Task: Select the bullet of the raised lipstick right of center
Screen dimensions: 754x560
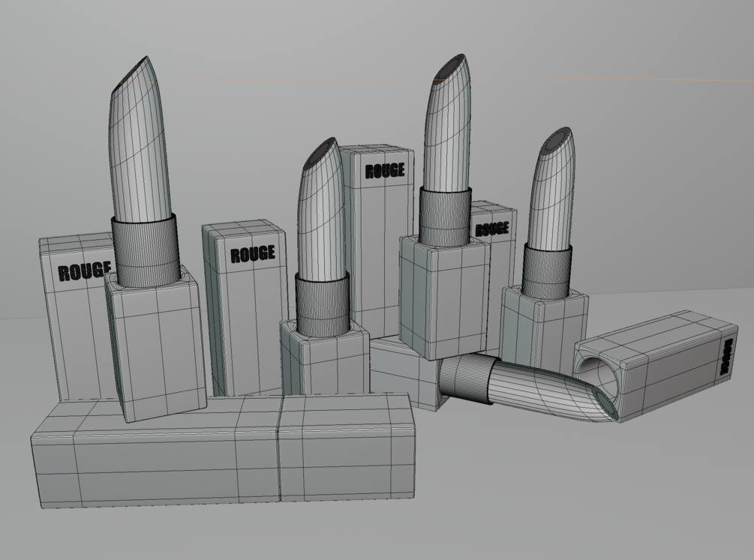Action: coord(447,125)
